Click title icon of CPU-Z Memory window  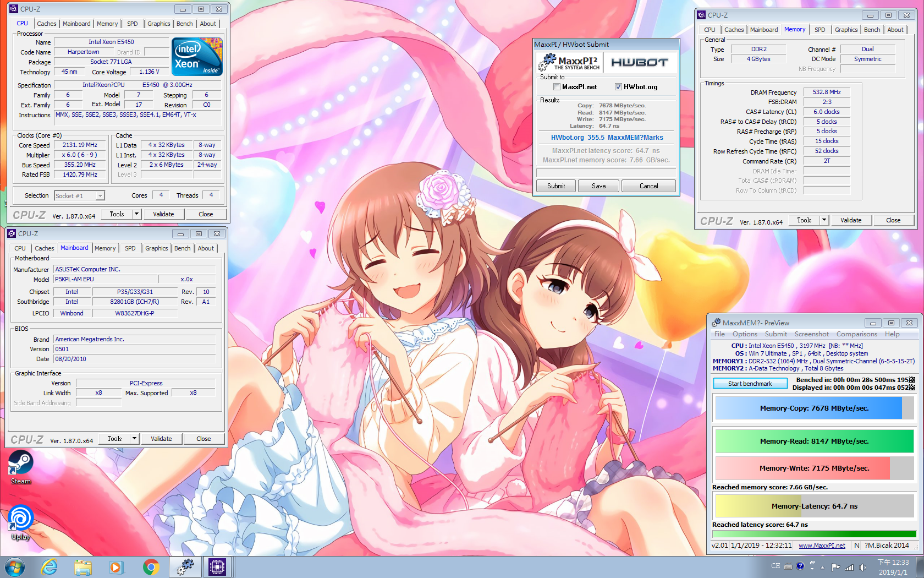point(701,15)
